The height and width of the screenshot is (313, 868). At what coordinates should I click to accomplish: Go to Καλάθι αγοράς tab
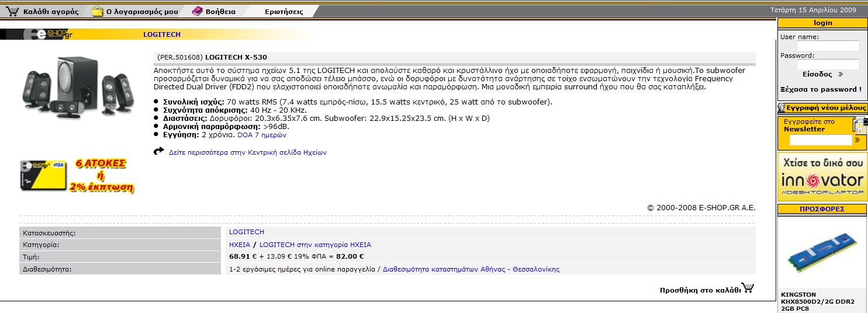51,12
